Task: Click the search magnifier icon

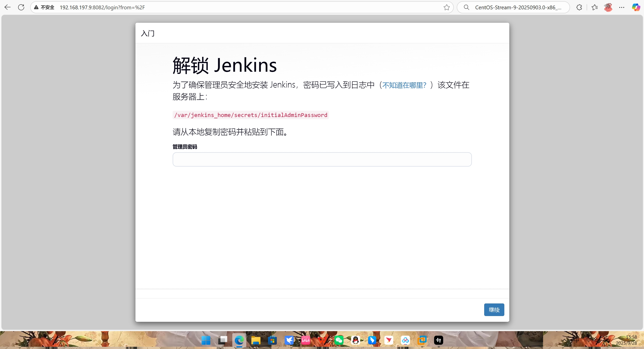Action: pos(466,7)
